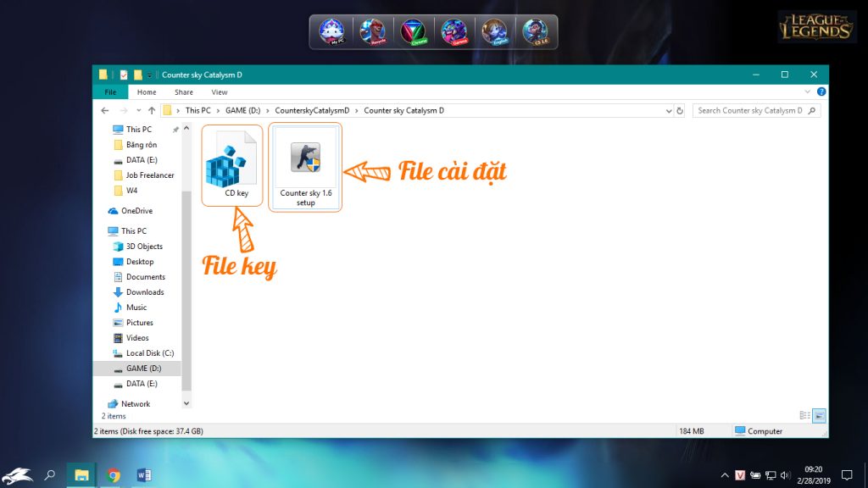Launch Chrome from the top dock
This screenshot has width=868, height=488.
pyautogui.click(x=414, y=31)
